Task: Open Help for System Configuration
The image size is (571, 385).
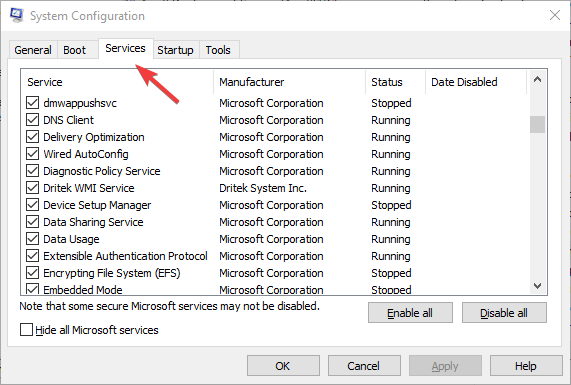Action: pos(526,366)
